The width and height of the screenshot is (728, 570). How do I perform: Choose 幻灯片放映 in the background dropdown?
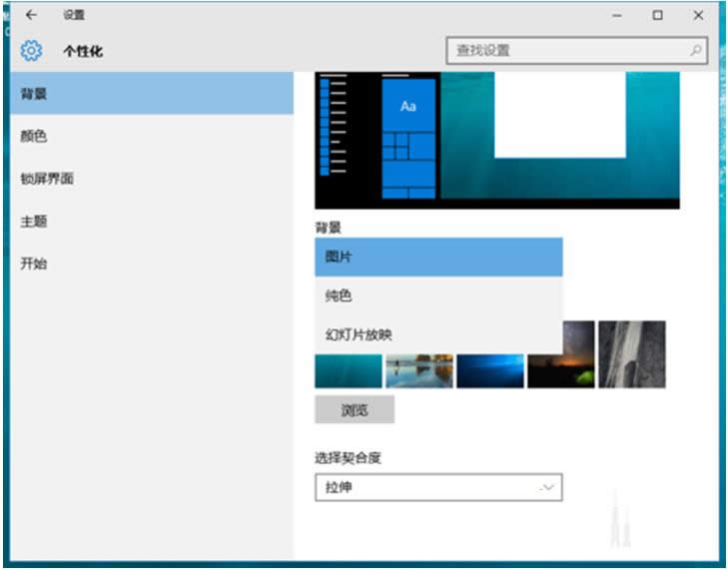438,334
